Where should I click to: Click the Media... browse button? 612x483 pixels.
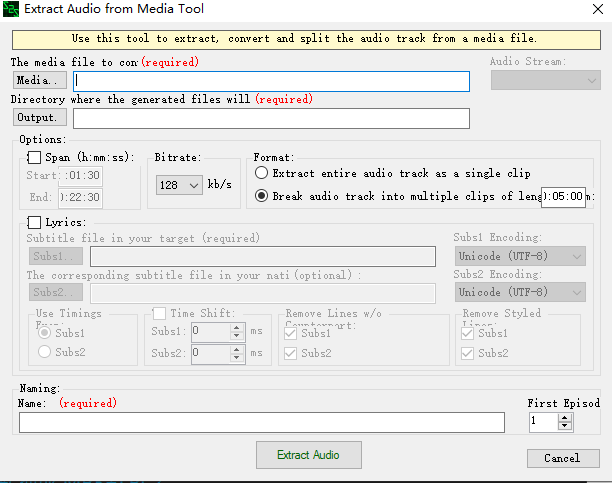pyautogui.click(x=39, y=80)
